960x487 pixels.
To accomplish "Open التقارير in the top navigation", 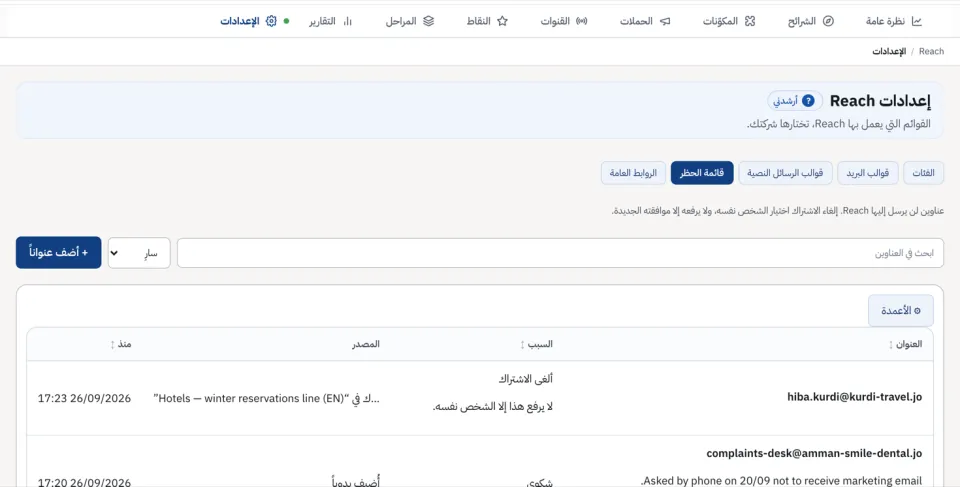I will [x=331, y=21].
